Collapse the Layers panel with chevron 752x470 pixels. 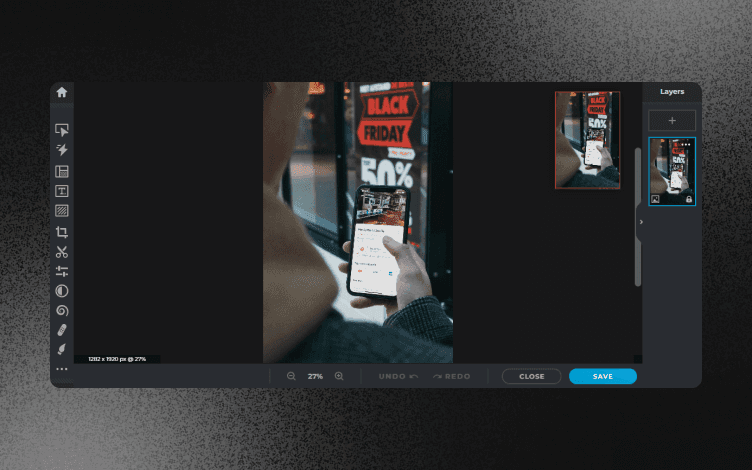(x=641, y=222)
